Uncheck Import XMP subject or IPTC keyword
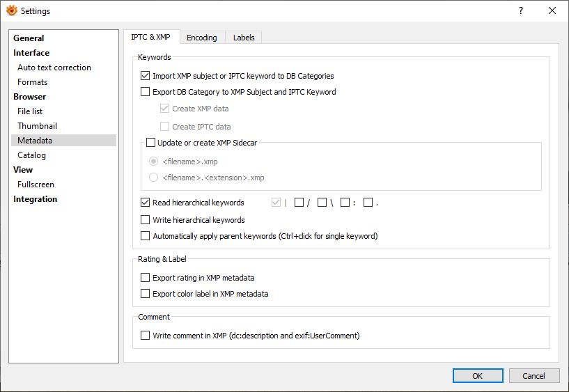Viewport: 569px width, 392px height. click(x=146, y=76)
